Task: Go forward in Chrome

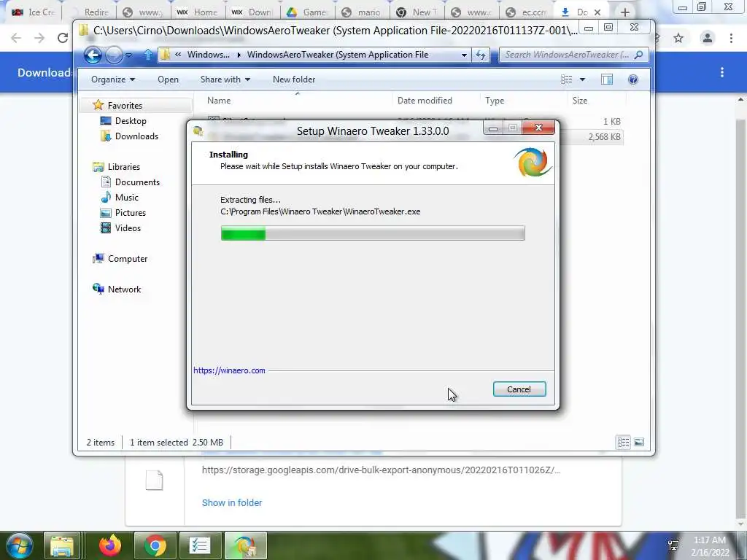Action: pyautogui.click(x=39, y=38)
